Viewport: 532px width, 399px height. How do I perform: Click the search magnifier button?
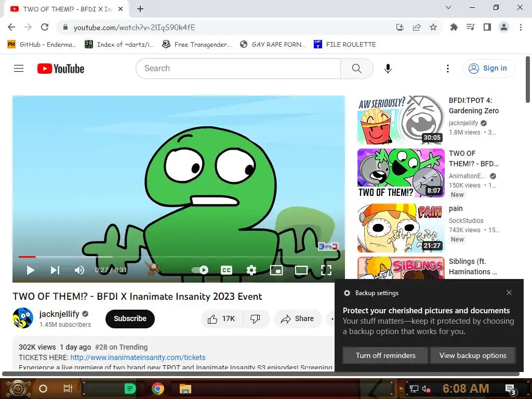pyautogui.click(x=356, y=69)
